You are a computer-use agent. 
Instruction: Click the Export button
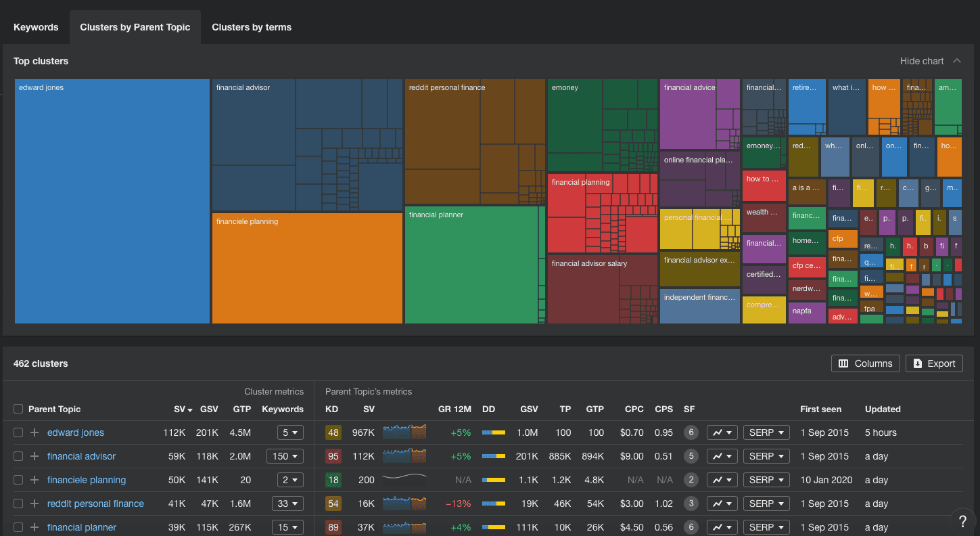(933, 363)
